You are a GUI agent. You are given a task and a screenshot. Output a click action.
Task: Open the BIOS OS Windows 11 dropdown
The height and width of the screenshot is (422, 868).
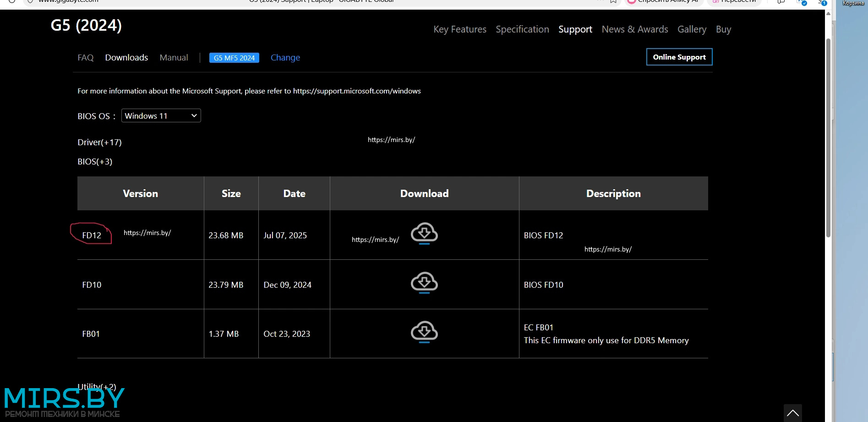coord(161,116)
